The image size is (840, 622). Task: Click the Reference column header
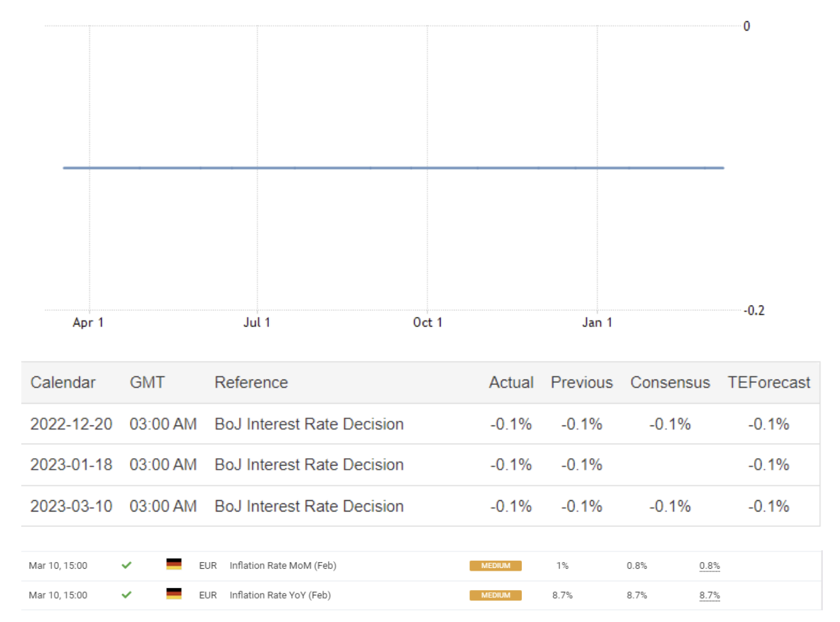[251, 383]
